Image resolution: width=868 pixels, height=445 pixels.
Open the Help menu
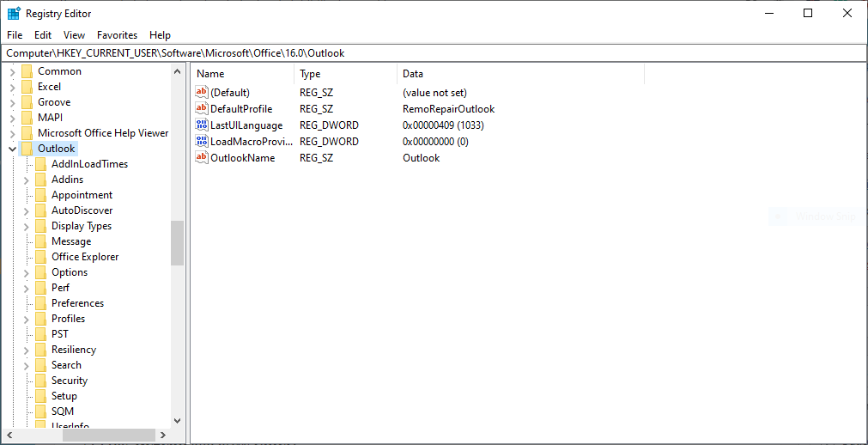160,35
